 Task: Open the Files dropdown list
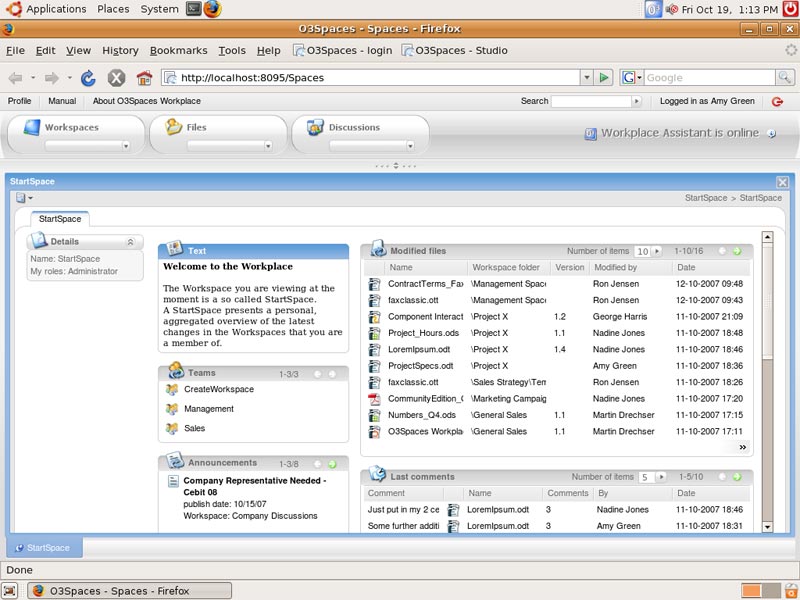pyautogui.click(x=268, y=146)
